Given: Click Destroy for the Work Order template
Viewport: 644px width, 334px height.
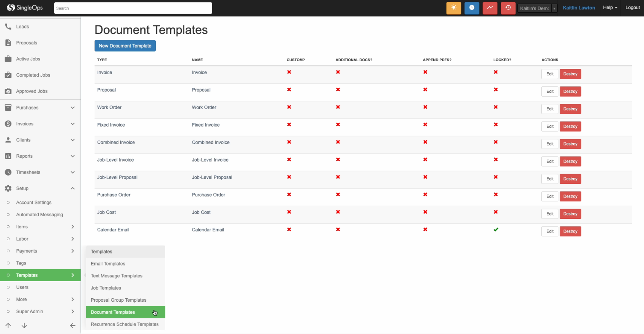Looking at the screenshot, I should click(570, 109).
